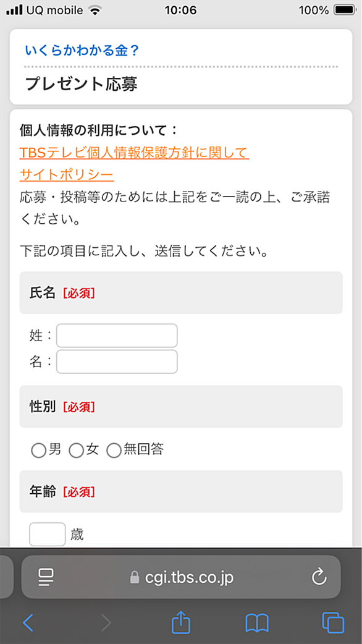Tap the 10:06 status bar clock
Viewport: 362px width, 644px height.
click(180, 10)
